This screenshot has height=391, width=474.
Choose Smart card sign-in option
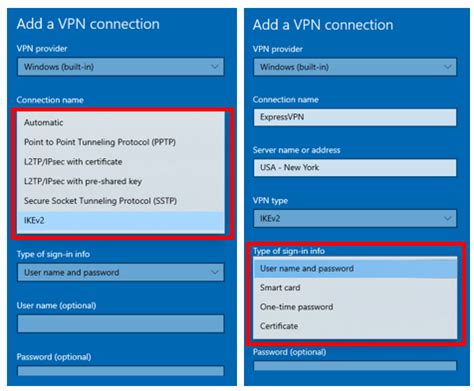click(355, 288)
